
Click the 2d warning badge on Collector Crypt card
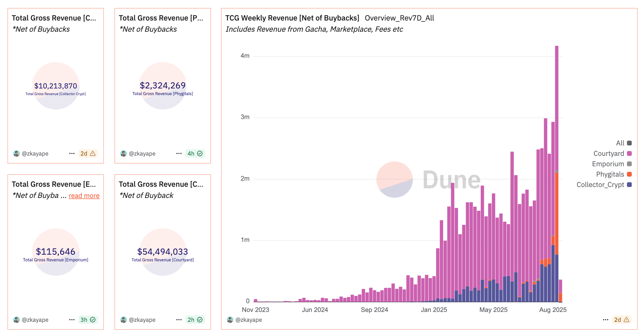click(88, 153)
